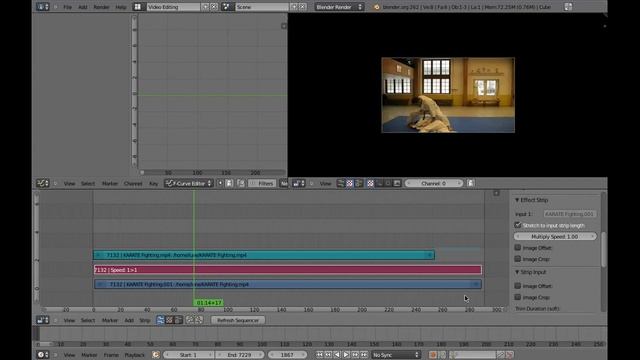
Task: Enable Image Crop under Strip Input
Action: (x=518, y=297)
